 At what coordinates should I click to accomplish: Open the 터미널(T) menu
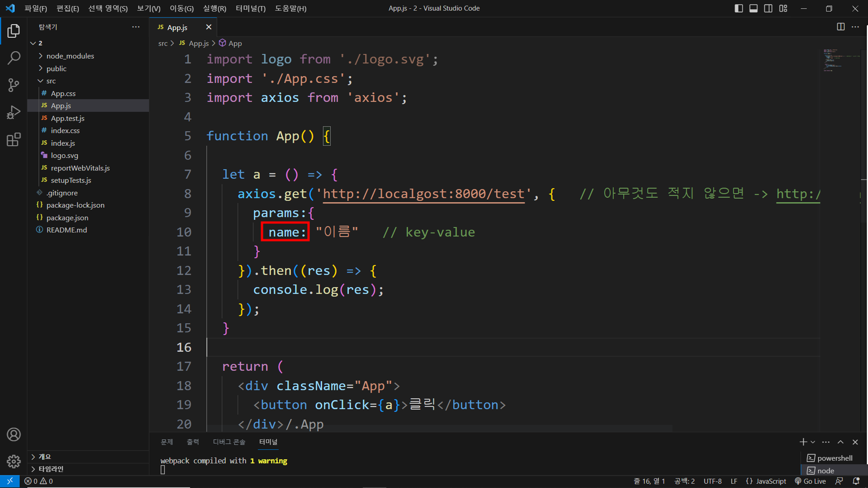250,8
